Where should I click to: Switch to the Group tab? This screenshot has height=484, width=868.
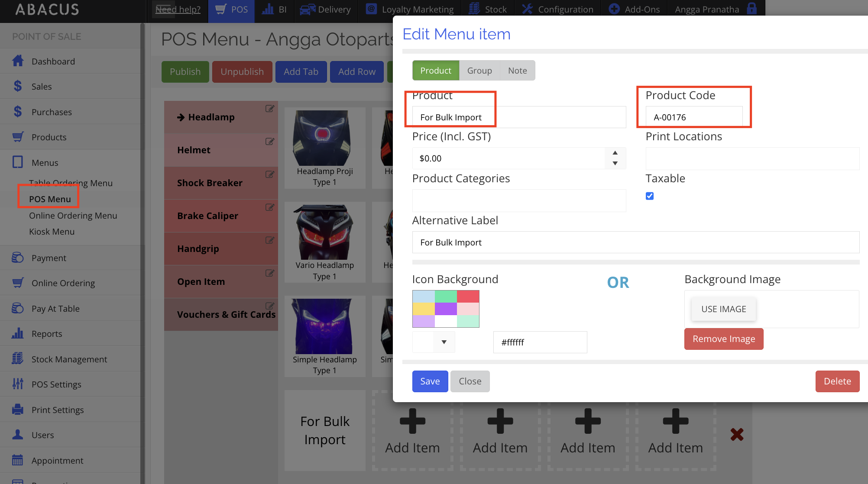tap(479, 71)
